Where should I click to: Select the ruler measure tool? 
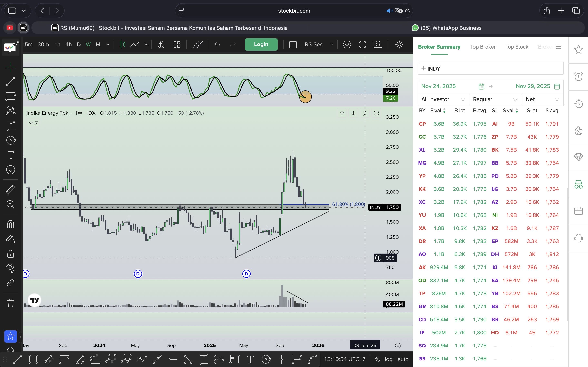click(10, 190)
